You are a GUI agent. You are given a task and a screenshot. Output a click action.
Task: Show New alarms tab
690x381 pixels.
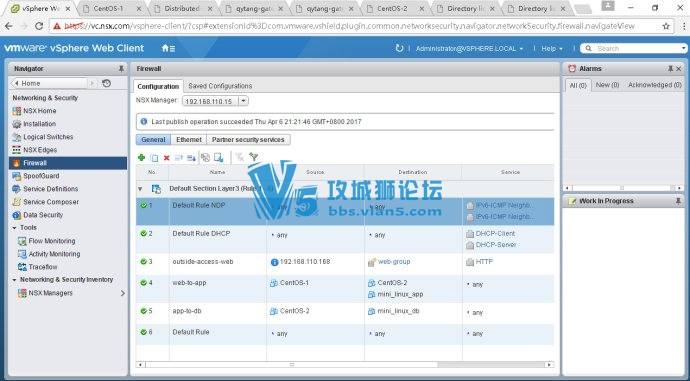pyautogui.click(x=607, y=85)
